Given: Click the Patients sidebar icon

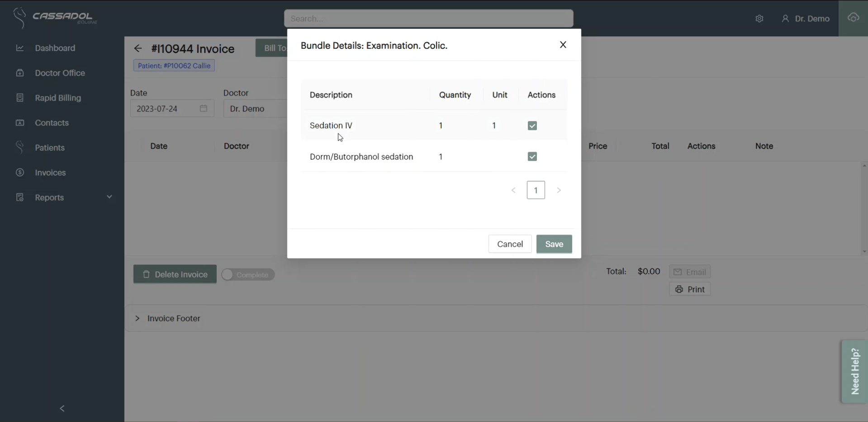Looking at the screenshot, I should (20, 148).
